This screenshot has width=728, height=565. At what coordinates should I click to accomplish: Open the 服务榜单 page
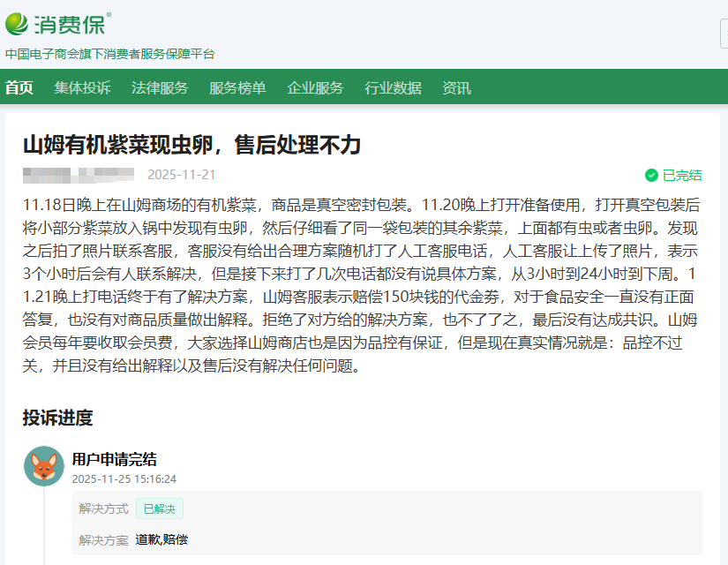237,87
